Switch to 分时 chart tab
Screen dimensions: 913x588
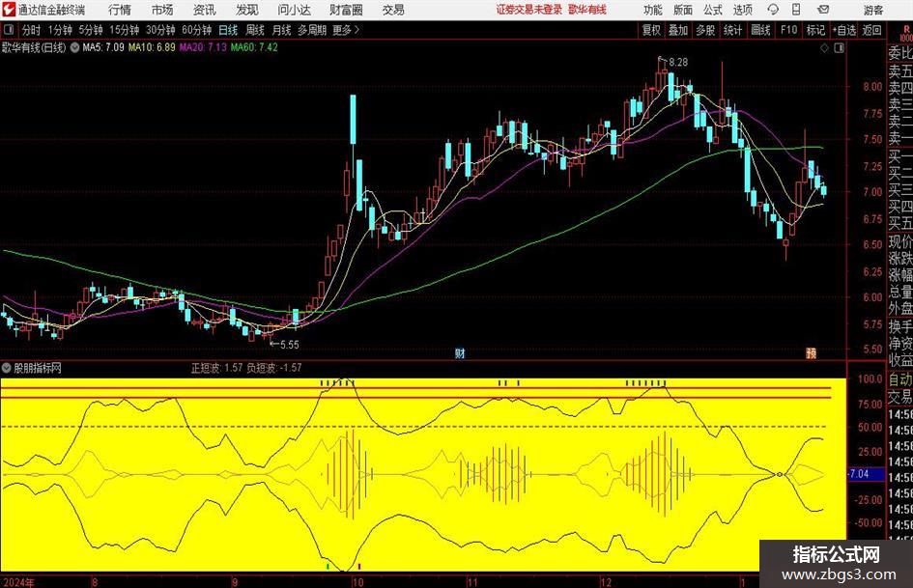32,30
